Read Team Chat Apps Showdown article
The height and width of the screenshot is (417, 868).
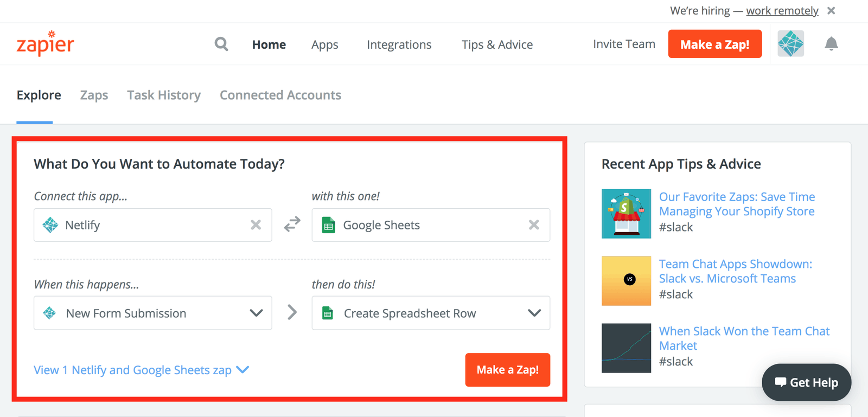(735, 271)
